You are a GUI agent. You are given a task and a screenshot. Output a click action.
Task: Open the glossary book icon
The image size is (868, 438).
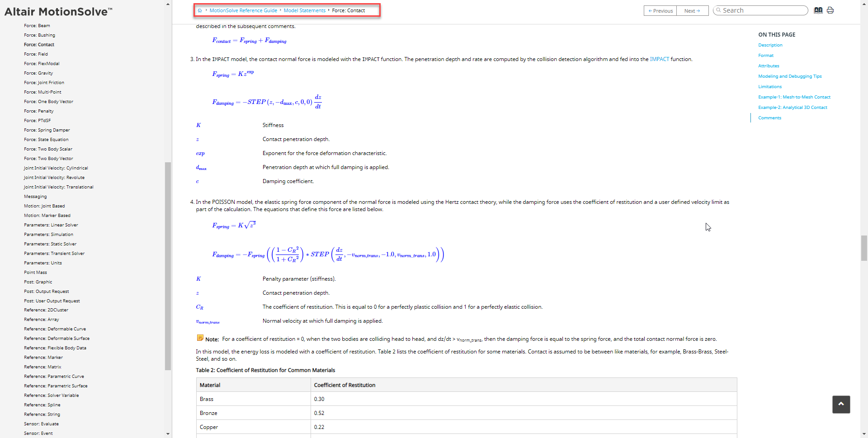[x=818, y=10]
